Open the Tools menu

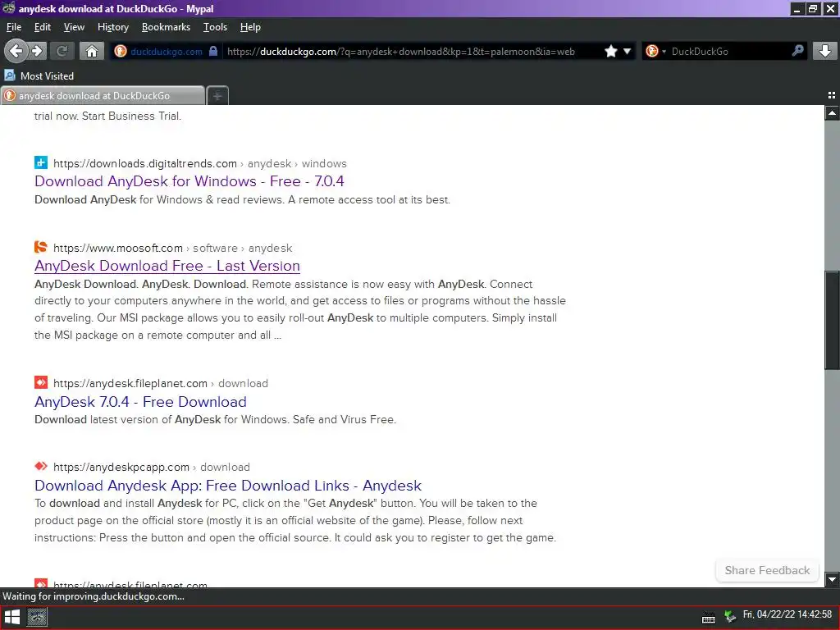[216, 27]
